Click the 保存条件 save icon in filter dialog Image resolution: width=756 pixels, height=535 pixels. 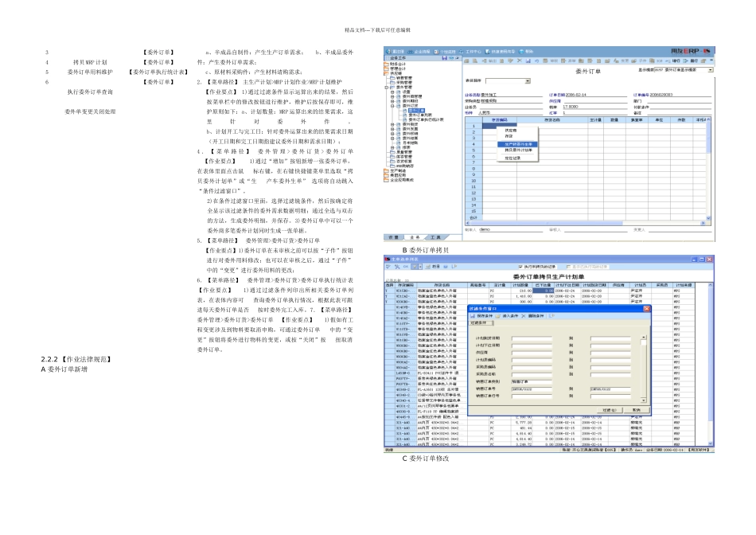473,315
